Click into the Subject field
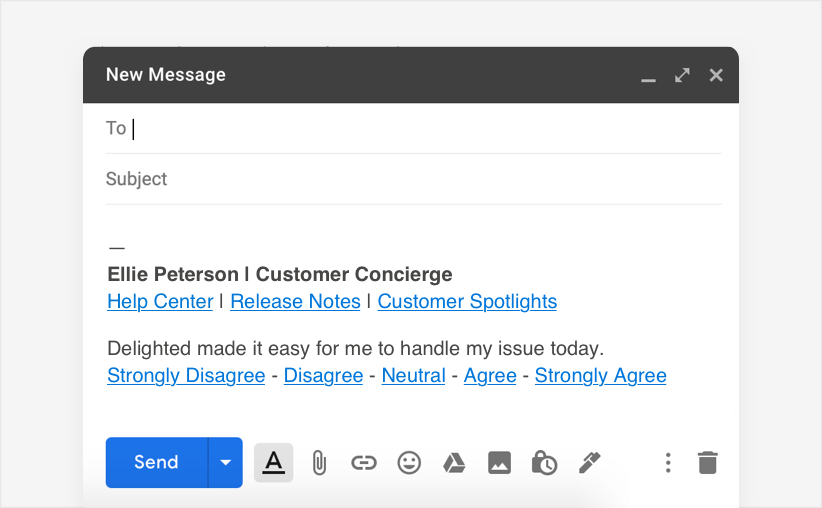Screen dimensions: 822x508 pos(414,179)
